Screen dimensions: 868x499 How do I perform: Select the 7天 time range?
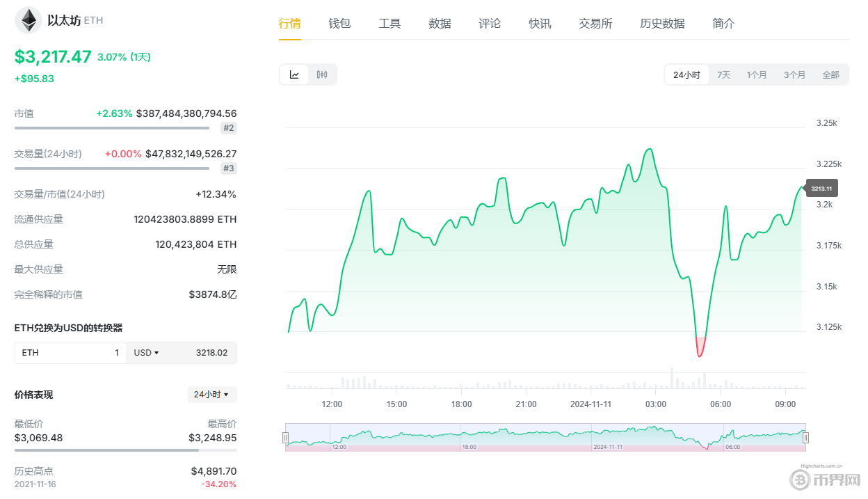[723, 75]
